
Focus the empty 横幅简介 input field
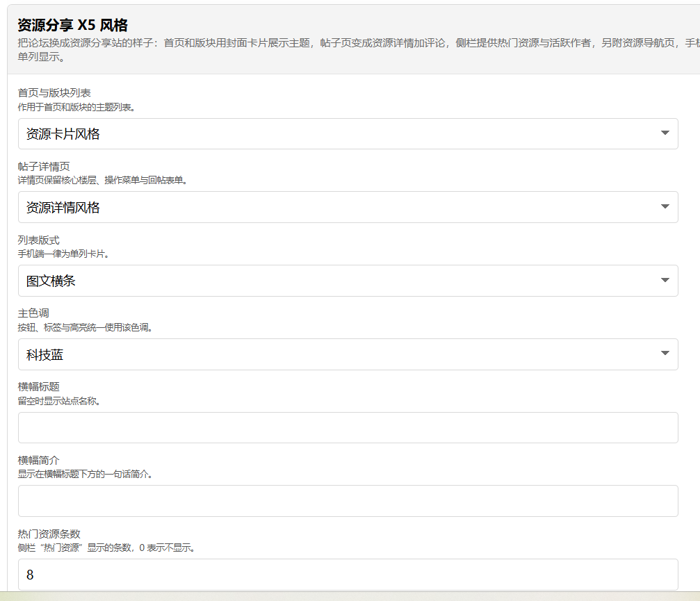[x=348, y=501]
